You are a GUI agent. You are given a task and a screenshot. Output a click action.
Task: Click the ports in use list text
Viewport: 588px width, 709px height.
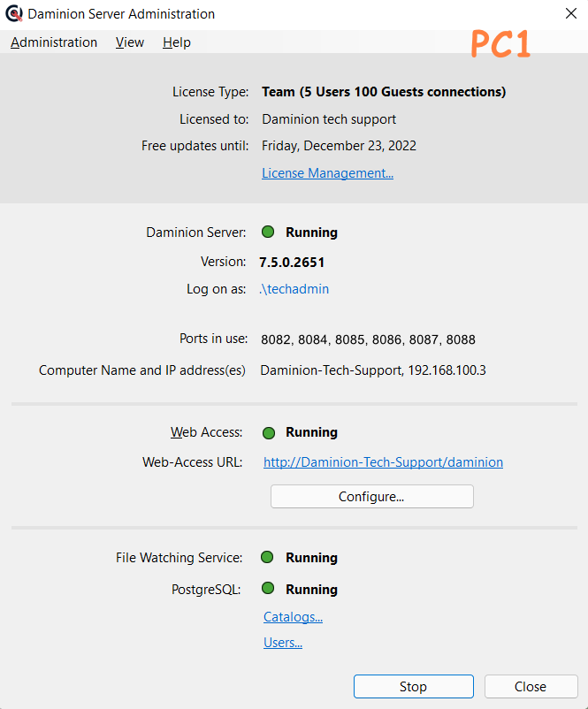368,339
